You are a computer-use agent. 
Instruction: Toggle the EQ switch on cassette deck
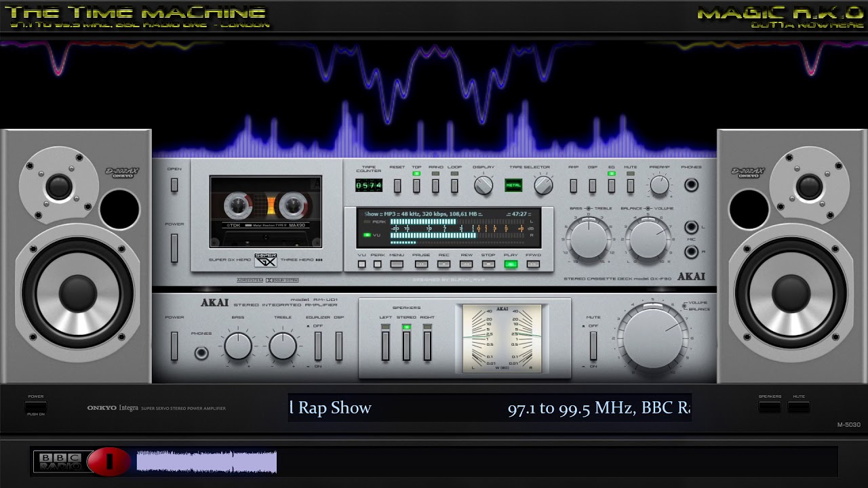pos(612,186)
